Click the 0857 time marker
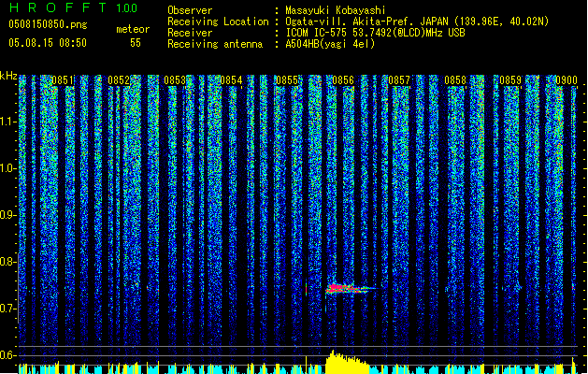Viewport: 588px width, 374px height. point(399,80)
